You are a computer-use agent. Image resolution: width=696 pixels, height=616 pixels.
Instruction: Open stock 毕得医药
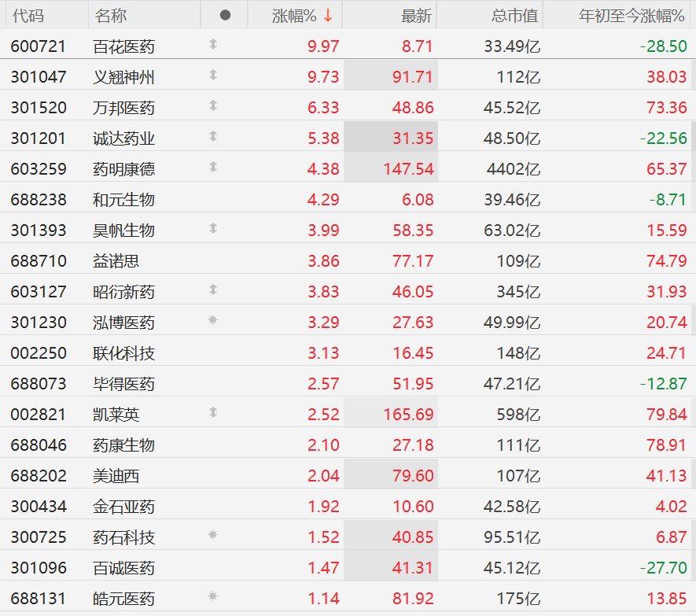coord(123,384)
